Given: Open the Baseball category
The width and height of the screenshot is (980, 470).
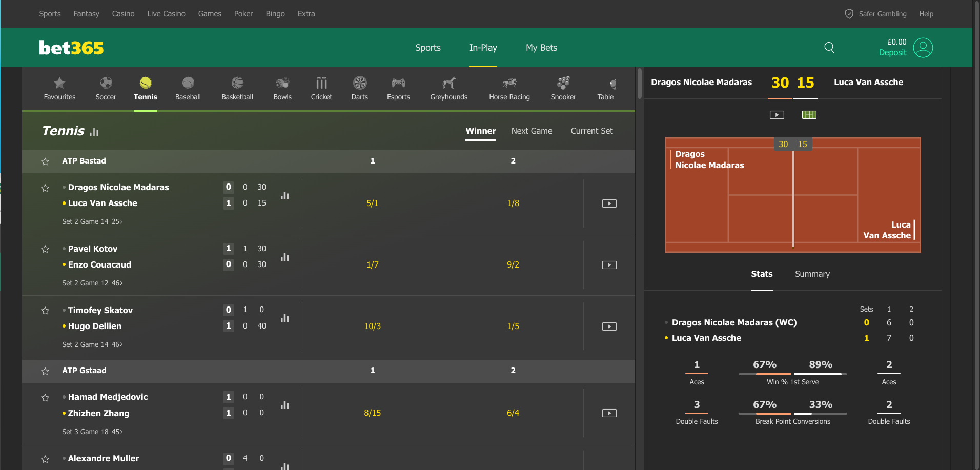Looking at the screenshot, I should (x=188, y=89).
